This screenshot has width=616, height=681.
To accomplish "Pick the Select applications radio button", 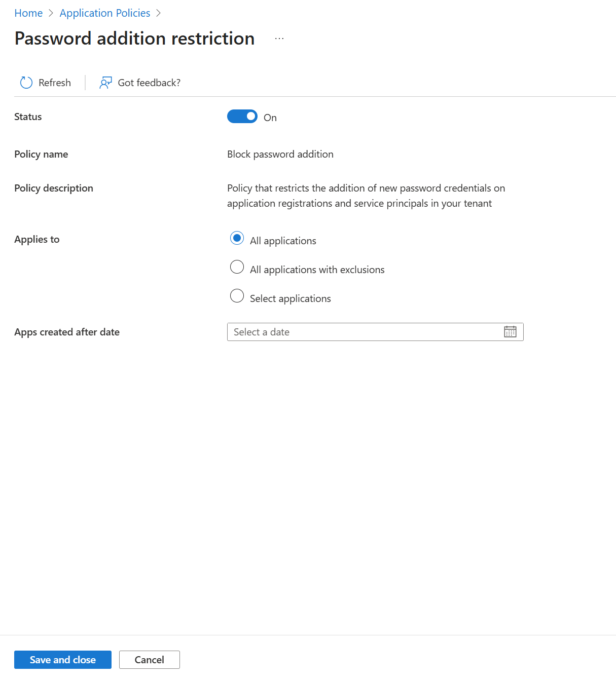I will pos(237,296).
